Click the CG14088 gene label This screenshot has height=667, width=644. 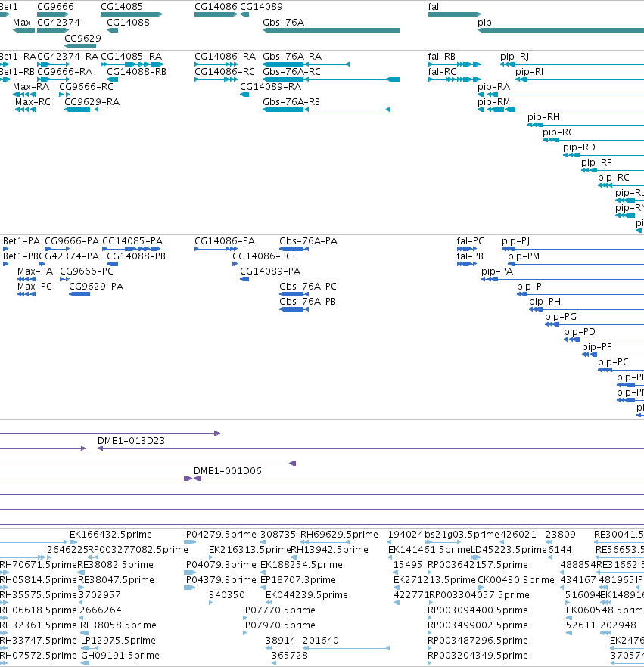click(x=128, y=23)
